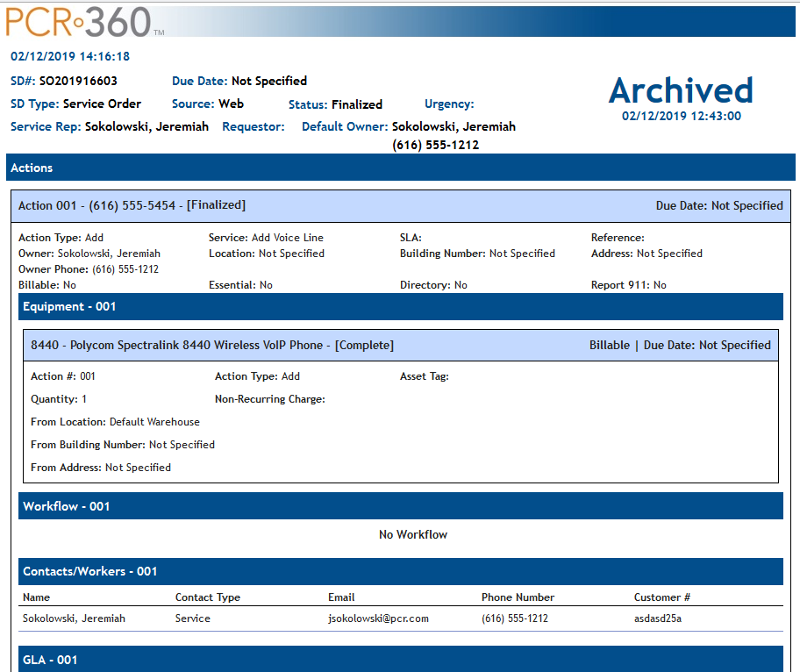Click the Owner Phone (616) 555-1212 field
This screenshot has width=800, height=672.
click(x=89, y=269)
